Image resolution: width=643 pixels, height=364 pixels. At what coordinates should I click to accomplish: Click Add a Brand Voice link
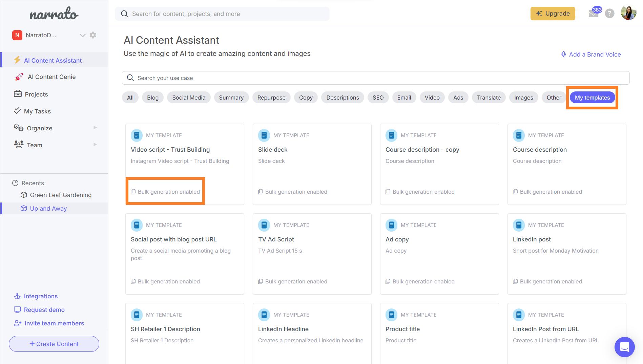591,55
